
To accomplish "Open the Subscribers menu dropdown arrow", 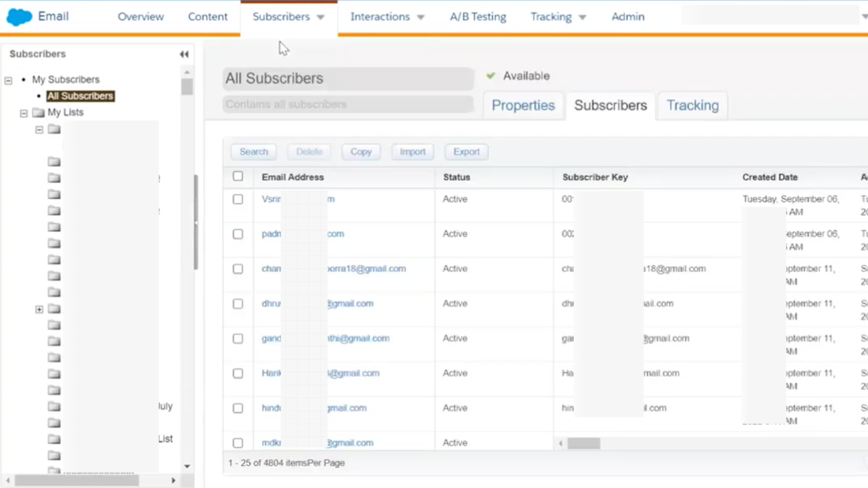I will click(321, 17).
